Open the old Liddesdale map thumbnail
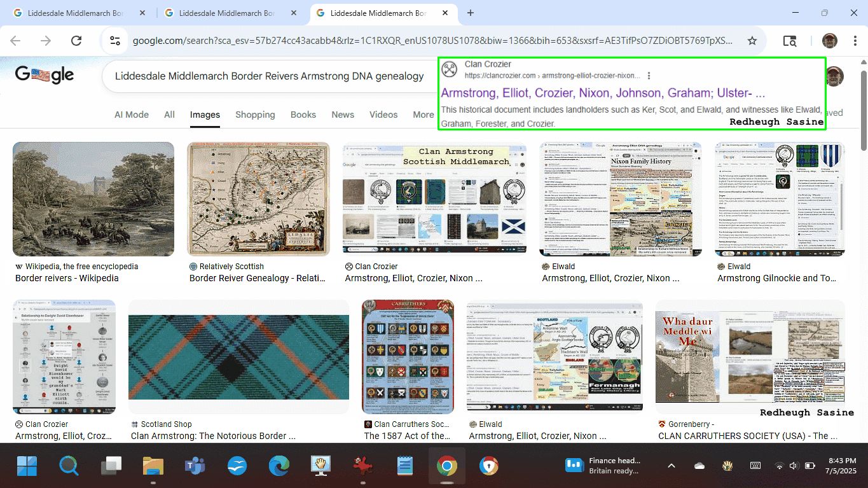Image resolution: width=868 pixels, height=488 pixels. (258, 199)
